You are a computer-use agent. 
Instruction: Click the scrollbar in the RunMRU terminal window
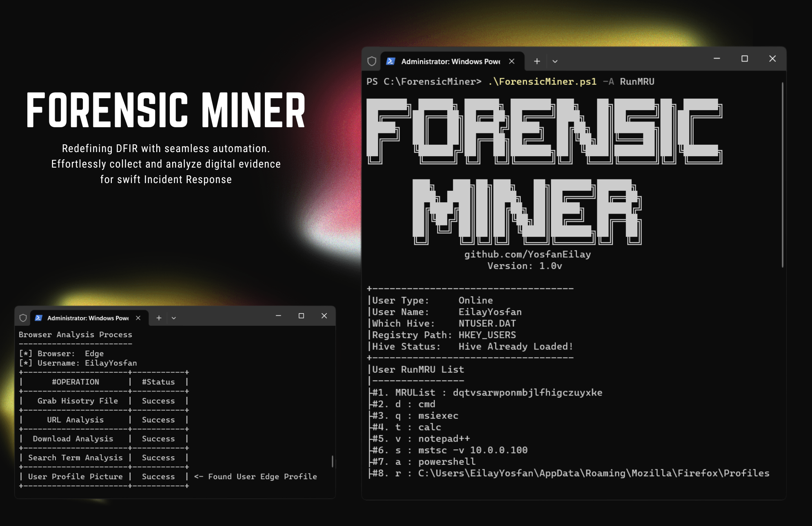click(x=783, y=175)
